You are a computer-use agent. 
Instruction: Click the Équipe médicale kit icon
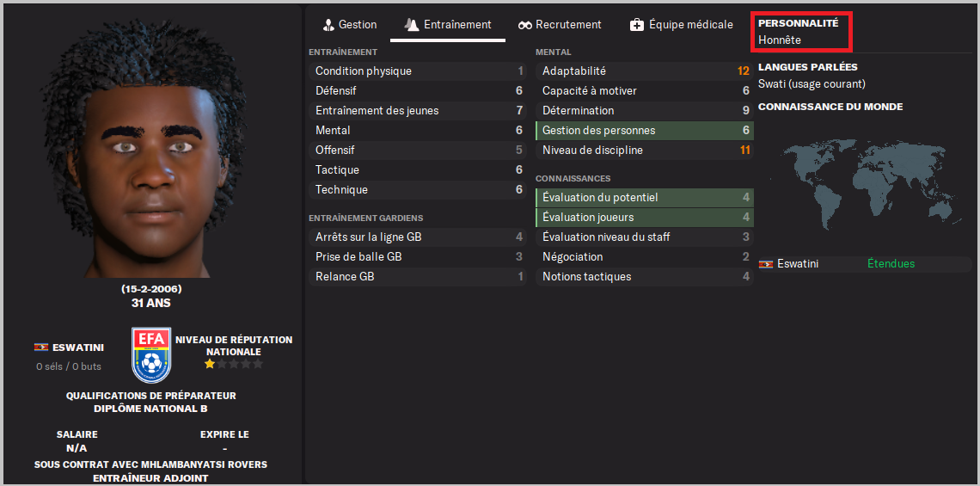tap(637, 25)
